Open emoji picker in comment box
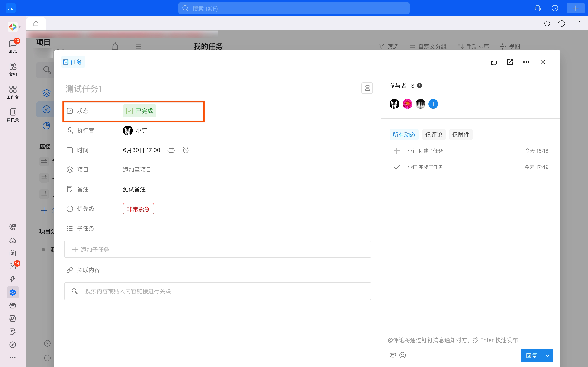The height and width of the screenshot is (367, 588). point(403,355)
